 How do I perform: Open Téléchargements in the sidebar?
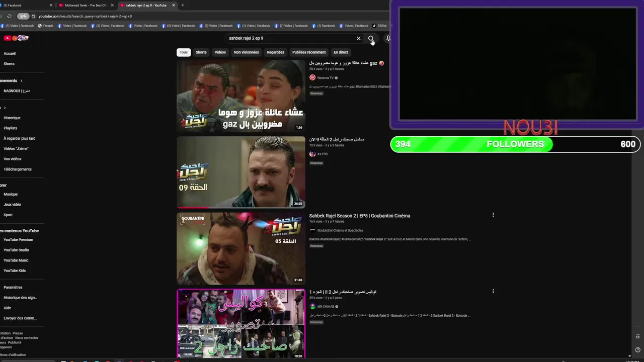point(18,169)
